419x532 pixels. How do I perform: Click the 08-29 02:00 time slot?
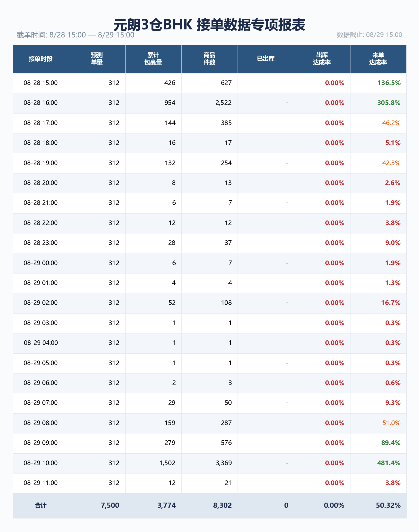pos(41,303)
